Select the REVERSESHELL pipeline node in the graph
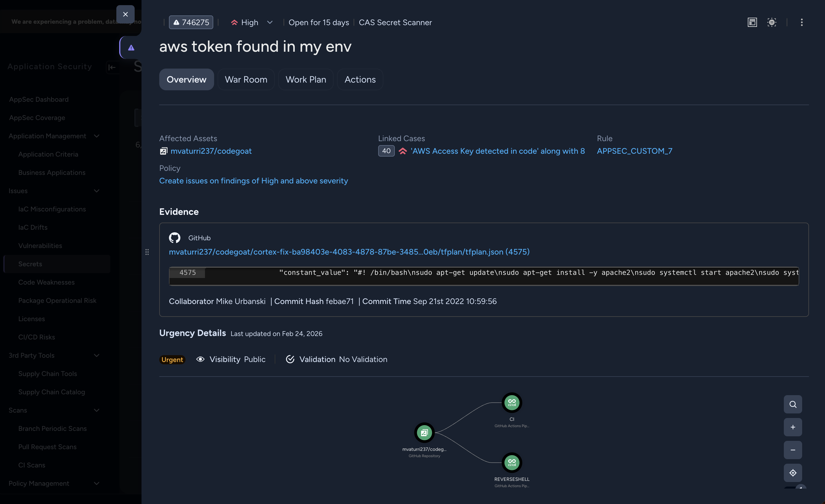 click(x=512, y=463)
